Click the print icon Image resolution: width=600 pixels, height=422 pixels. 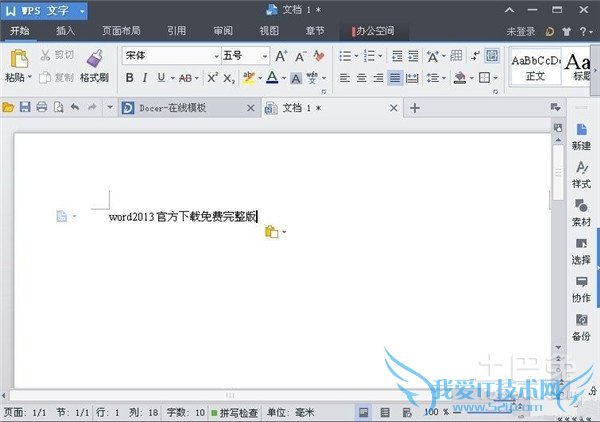pyautogui.click(x=42, y=107)
